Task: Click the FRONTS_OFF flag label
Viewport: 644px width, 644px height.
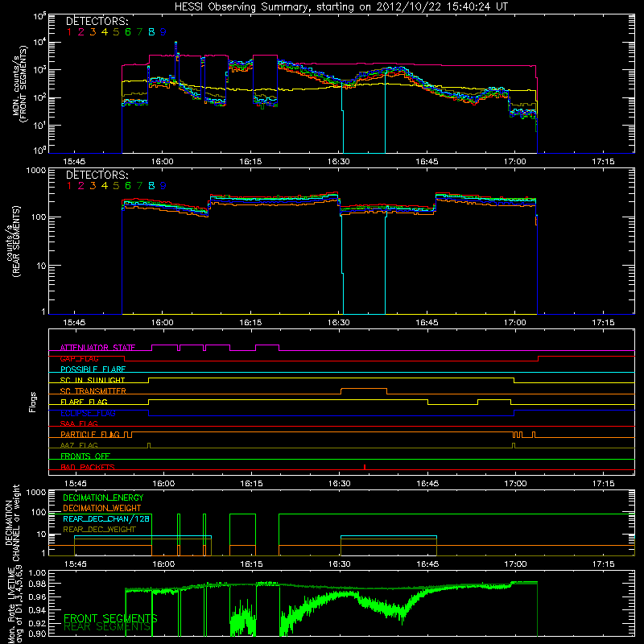Action: [85, 456]
